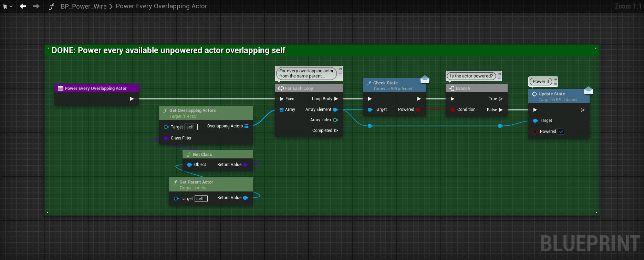
Task: Pin the 'Power it' comment bubble
Action: (555, 80)
